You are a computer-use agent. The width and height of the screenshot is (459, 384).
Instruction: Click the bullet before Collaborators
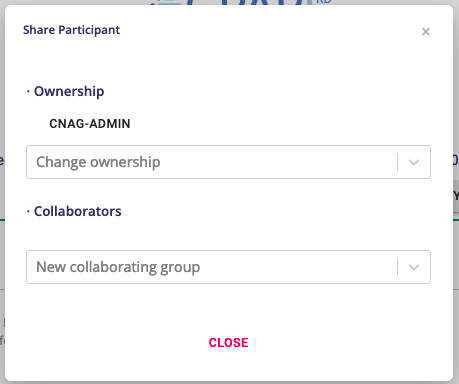click(28, 211)
